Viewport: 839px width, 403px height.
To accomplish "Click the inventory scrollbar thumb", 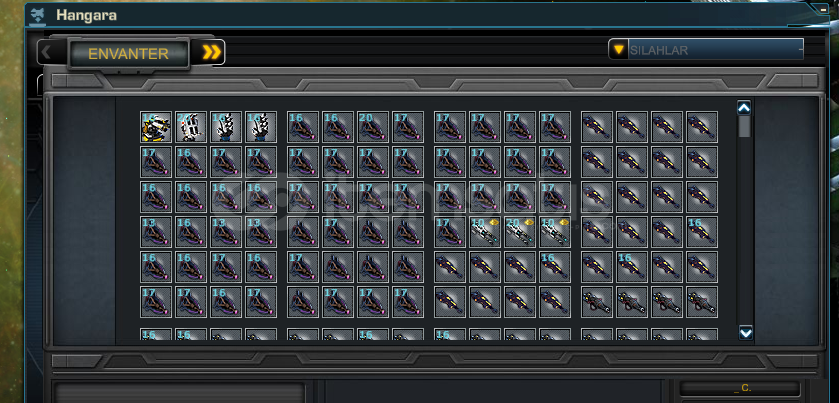I will point(744,127).
